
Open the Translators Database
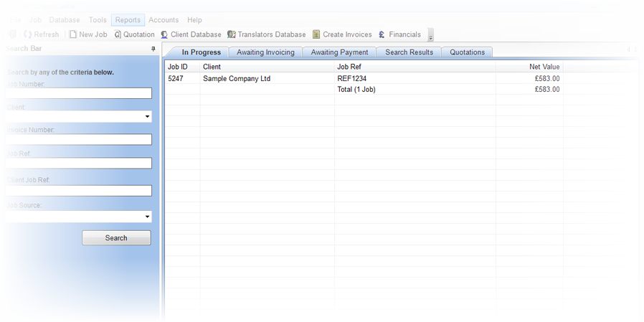pyautogui.click(x=232, y=34)
